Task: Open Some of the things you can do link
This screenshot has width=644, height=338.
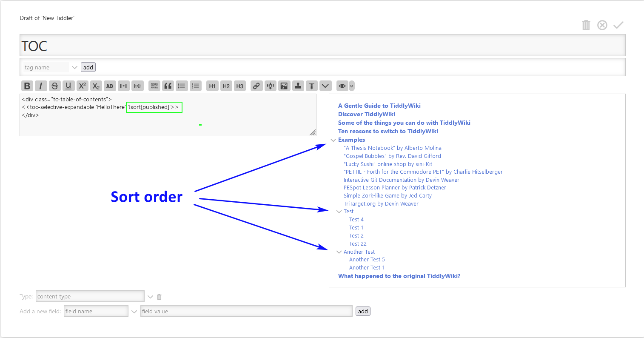Action: coord(404,123)
